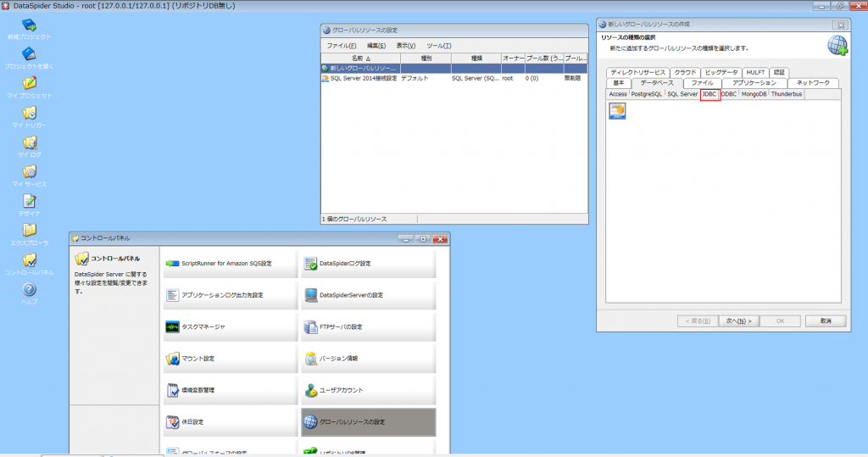868x457 pixels.
Task: Switch to the ディレクトリサービス tab
Action: [637, 73]
